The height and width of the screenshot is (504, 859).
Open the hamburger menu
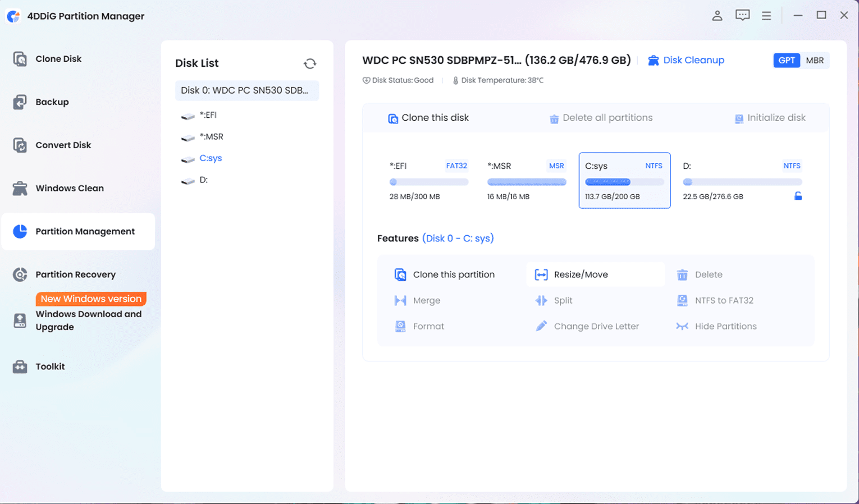[x=766, y=16]
